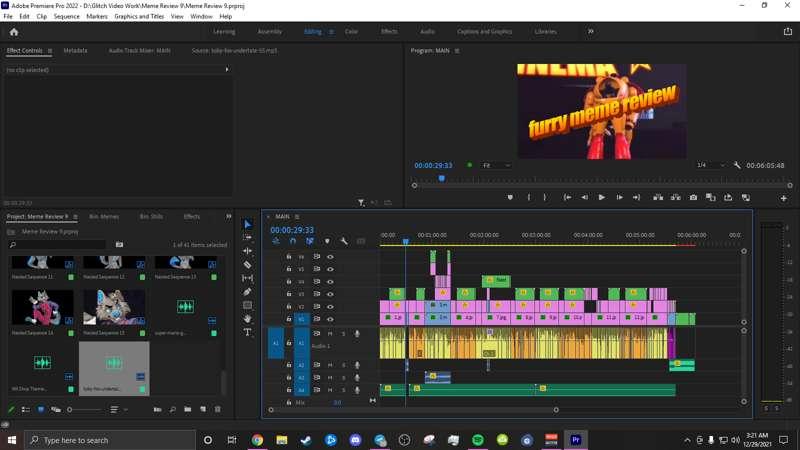Image resolution: width=800 pixels, height=450 pixels.
Task: Select the Slip tool
Action: pyautogui.click(x=247, y=278)
